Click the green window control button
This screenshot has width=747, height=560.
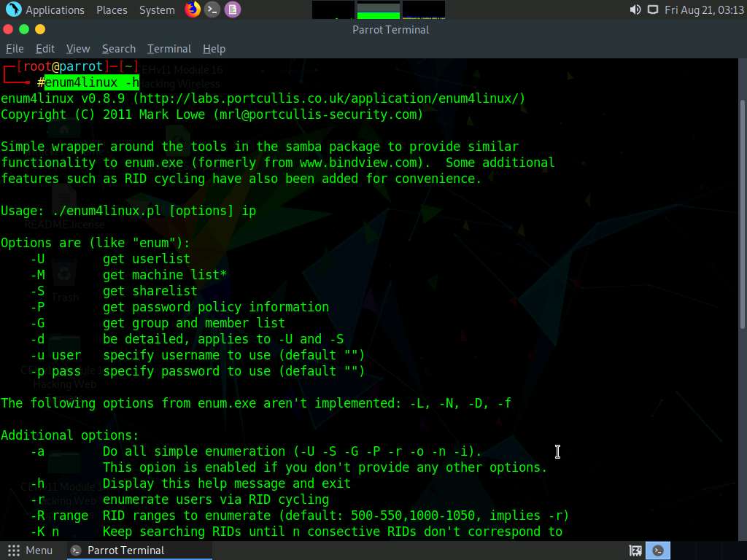point(24,29)
